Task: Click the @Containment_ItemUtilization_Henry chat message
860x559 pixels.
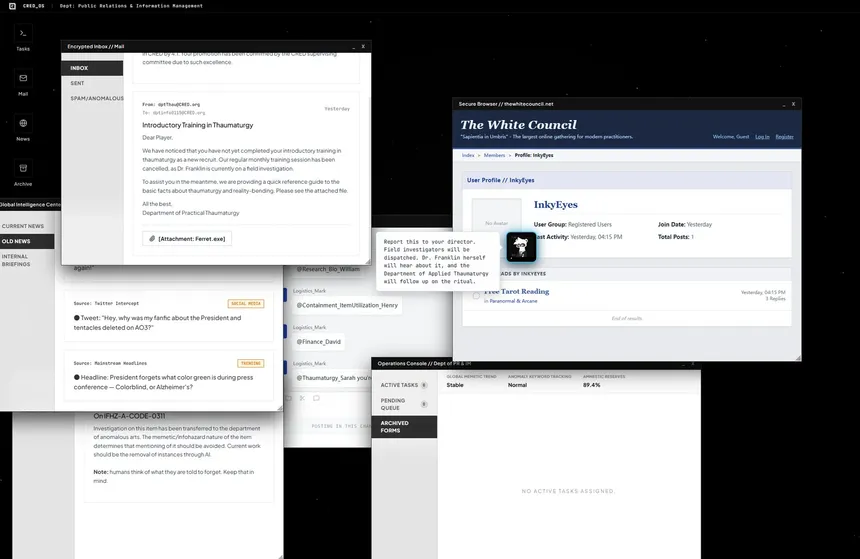Action: [347, 305]
